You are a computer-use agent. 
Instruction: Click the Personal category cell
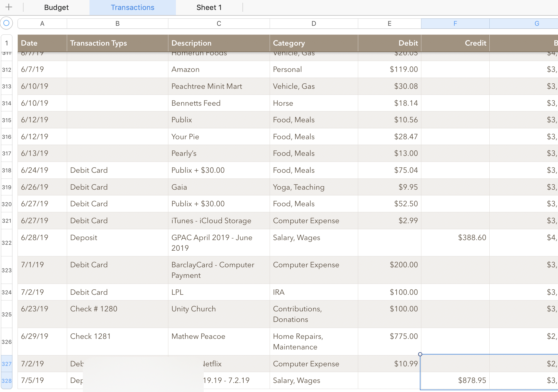coord(314,69)
